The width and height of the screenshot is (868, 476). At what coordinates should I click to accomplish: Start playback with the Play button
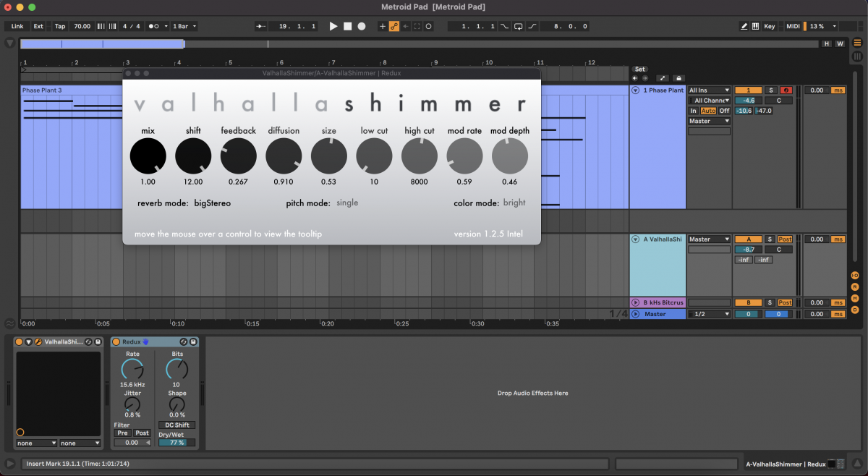(333, 26)
